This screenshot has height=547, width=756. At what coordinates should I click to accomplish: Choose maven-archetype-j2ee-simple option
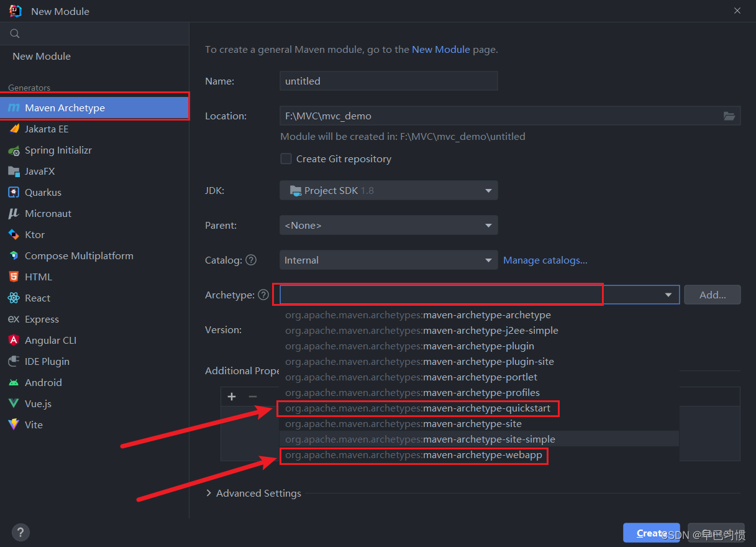click(479, 331)
